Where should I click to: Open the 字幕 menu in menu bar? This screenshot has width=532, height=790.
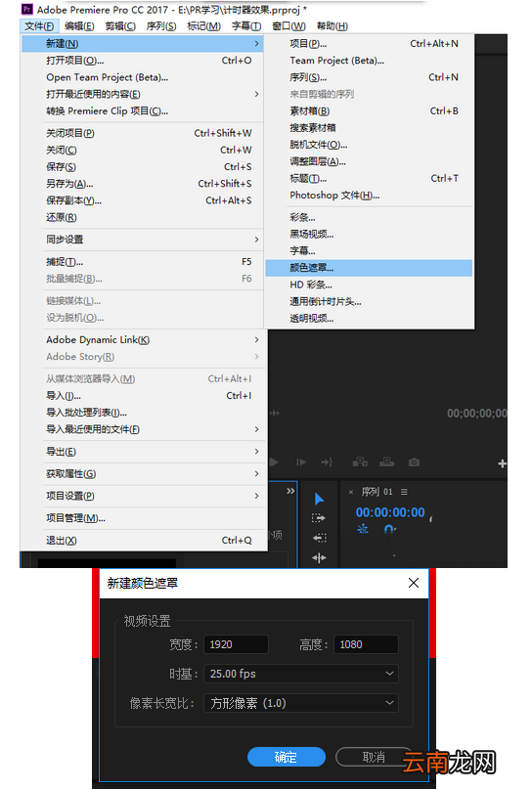(x=245, y=26)
